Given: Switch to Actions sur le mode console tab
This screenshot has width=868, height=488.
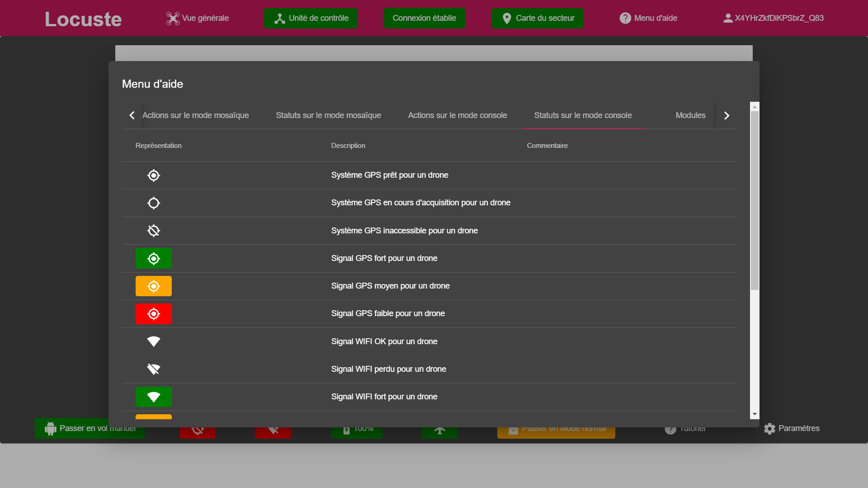Looking at the screenshot, I should (458, 115).
